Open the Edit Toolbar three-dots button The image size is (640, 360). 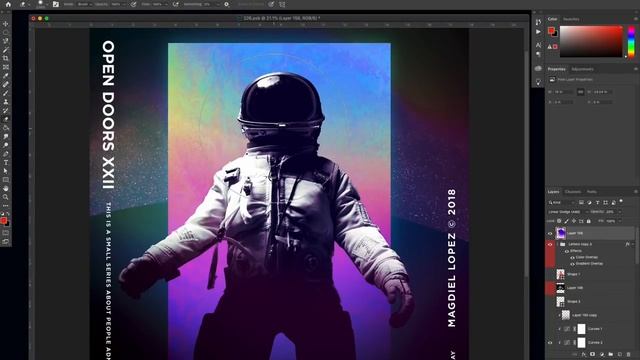[x=6, y=205]
